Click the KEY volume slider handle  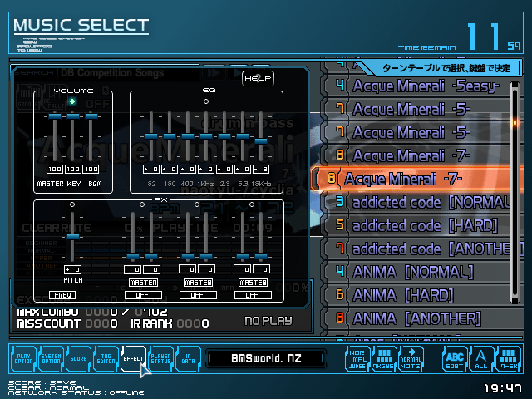[x=73, y=116]
